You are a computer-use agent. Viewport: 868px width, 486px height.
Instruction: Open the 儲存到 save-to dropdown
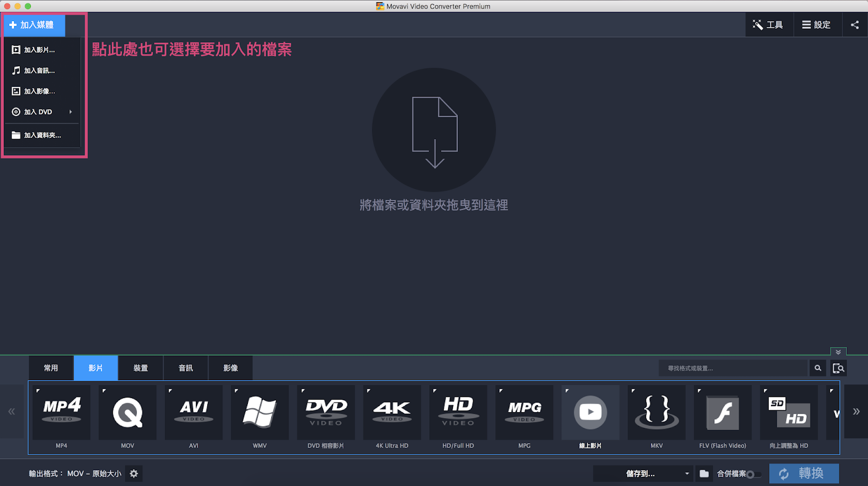coord(643,474)
